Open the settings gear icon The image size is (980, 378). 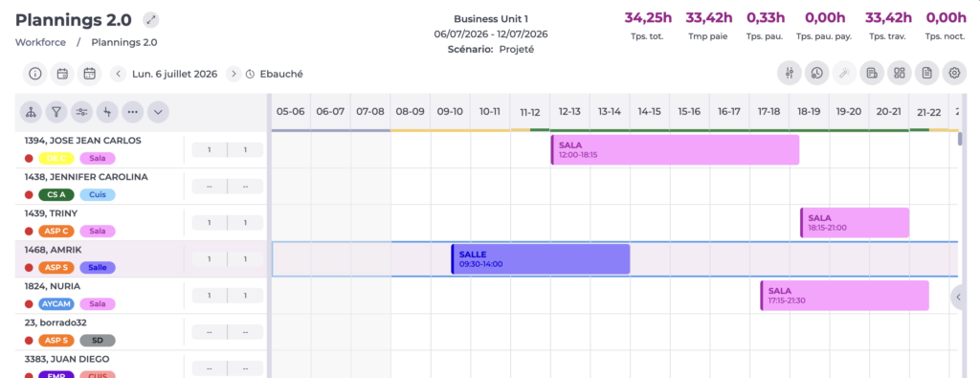coord(954,73)
